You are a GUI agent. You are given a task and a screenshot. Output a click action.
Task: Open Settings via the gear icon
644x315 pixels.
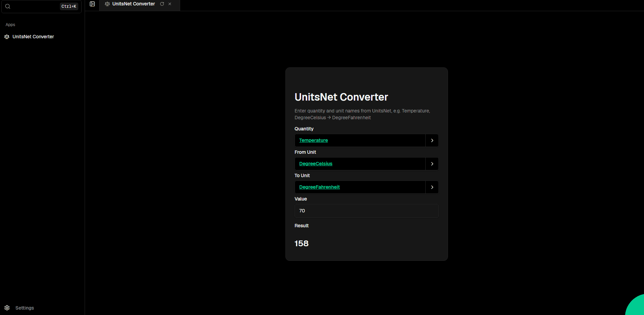(x=7, y=308)
